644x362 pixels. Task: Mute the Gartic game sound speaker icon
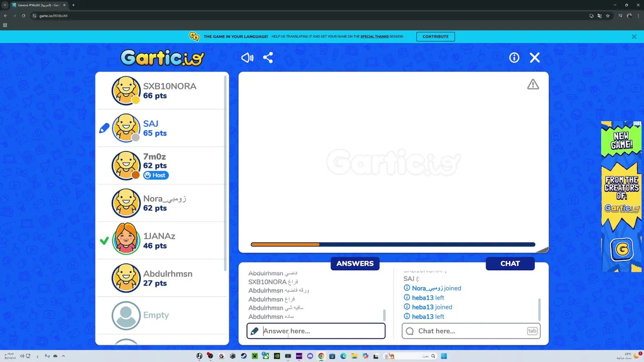point(247,58)
